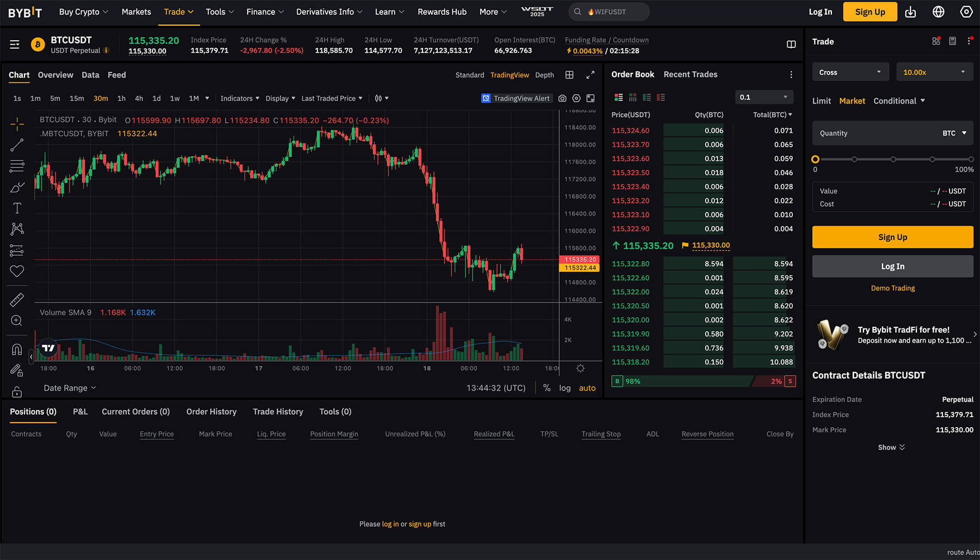Click the quantity percentage slider handle
Screen dimensions: 980x560
[x=815, y=160]
